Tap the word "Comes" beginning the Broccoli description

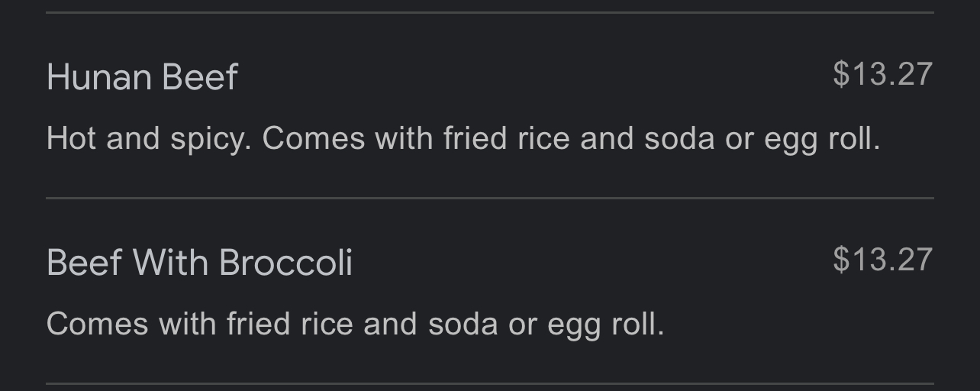point(97,324)
